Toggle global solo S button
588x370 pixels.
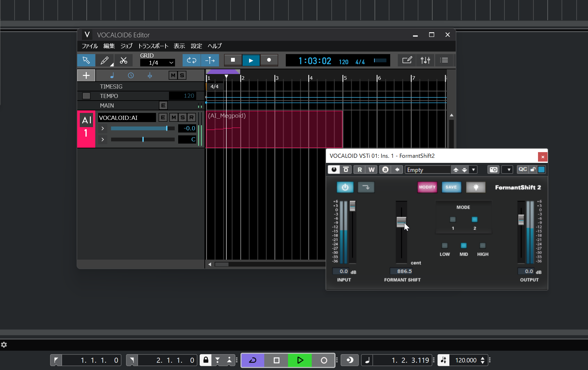click(x=182, y=75)
